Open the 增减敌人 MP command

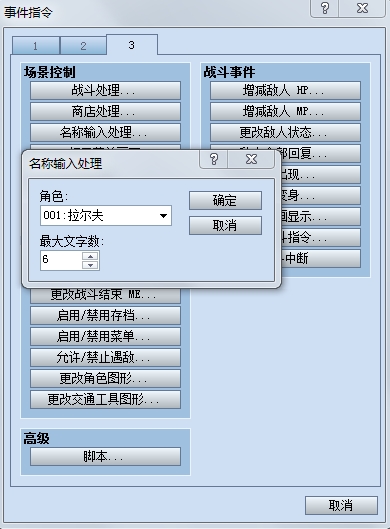pos(285,111)
